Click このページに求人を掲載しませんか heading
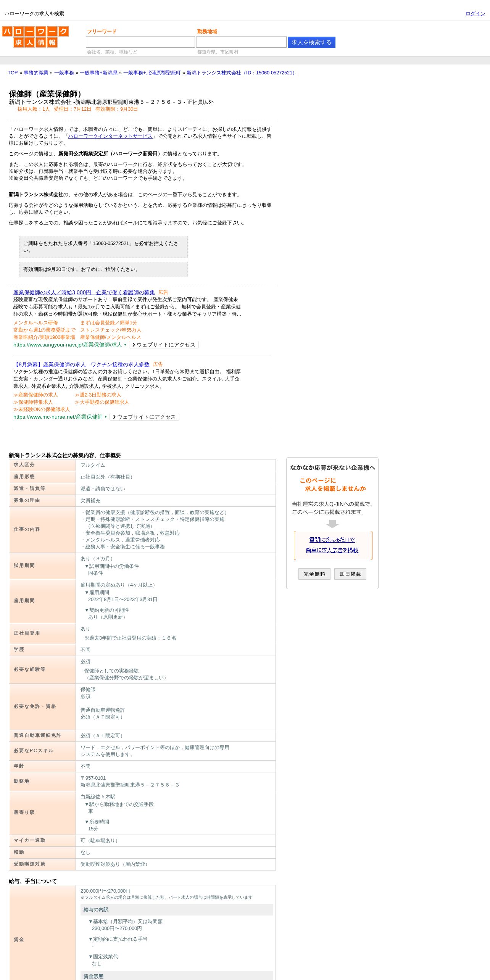 pos(332,485)
